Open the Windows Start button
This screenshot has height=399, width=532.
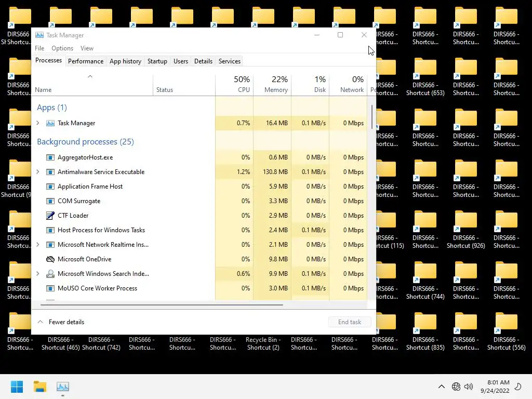(x=17, y=387)
